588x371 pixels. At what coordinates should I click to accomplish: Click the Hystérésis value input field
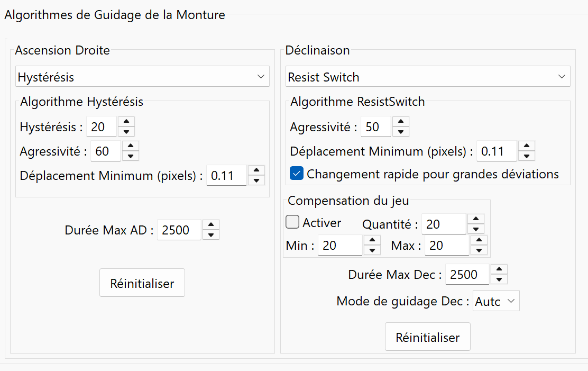click(x=102, y=127)
